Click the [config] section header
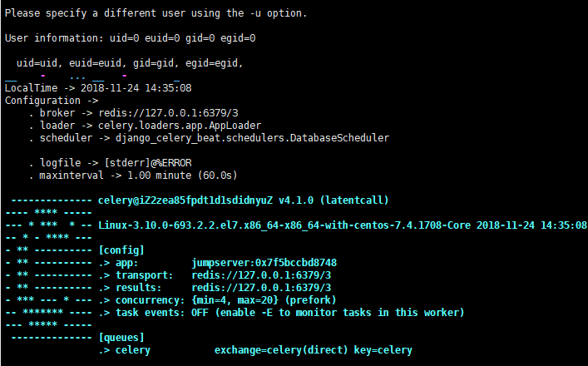Screen dimensions: 588x366 click(x=121, y=250)
